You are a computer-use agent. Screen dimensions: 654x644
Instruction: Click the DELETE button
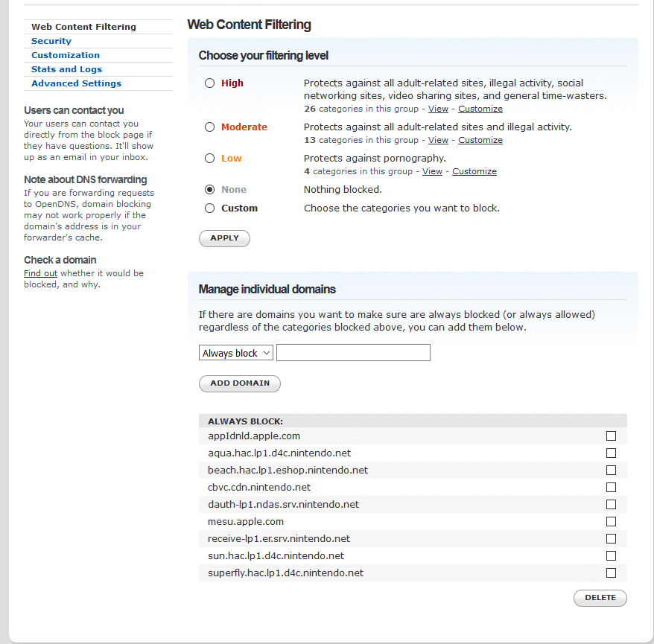point(600,598)
